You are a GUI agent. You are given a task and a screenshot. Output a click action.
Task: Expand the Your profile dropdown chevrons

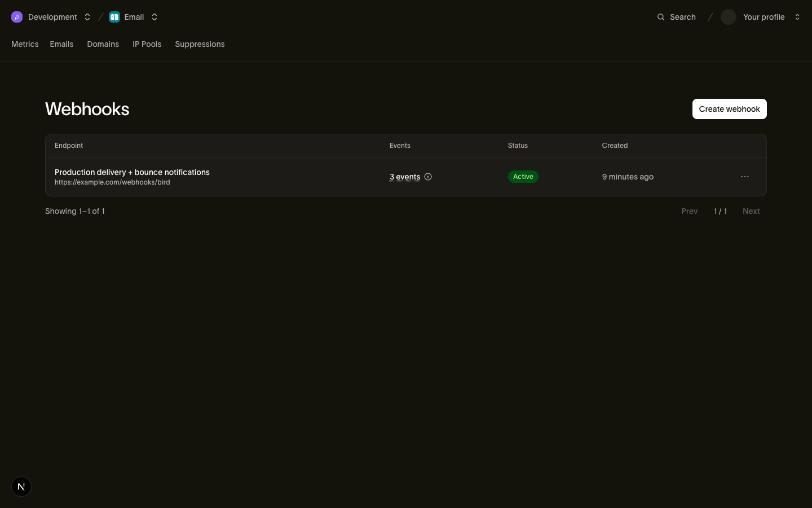tap(797, 17)
